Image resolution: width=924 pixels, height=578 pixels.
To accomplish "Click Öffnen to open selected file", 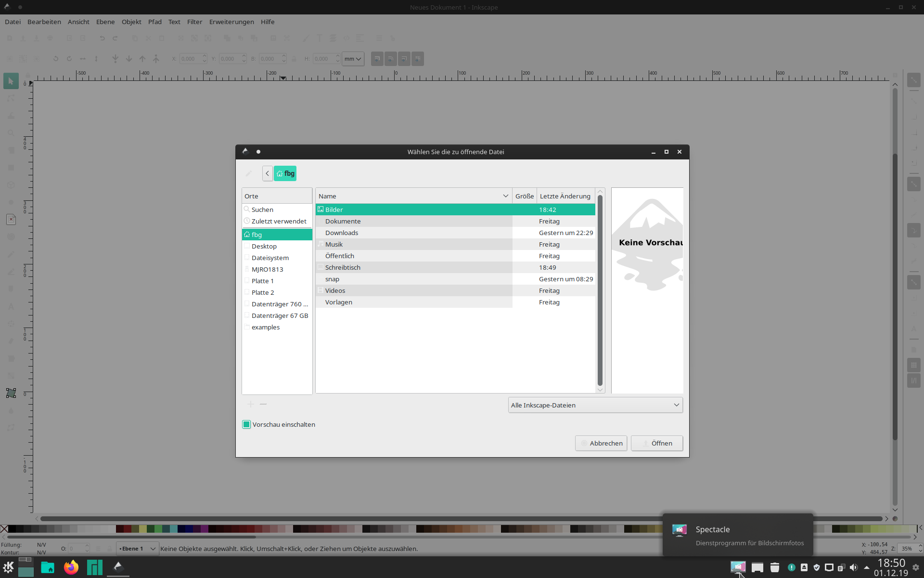I will click(x=661, y=443).
